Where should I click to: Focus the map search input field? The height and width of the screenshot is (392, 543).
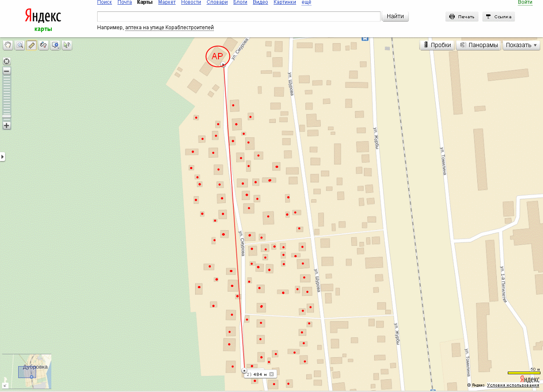(x=239, y=17)
